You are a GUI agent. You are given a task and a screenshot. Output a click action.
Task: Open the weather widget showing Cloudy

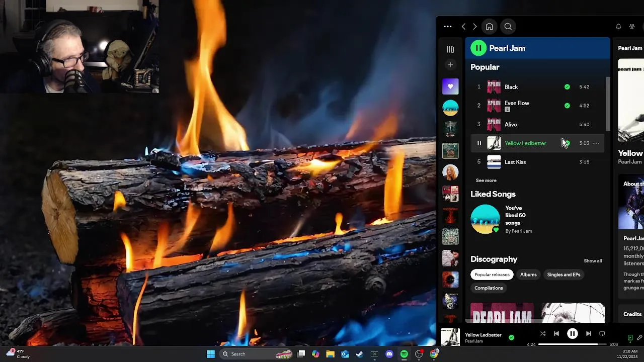18,354
